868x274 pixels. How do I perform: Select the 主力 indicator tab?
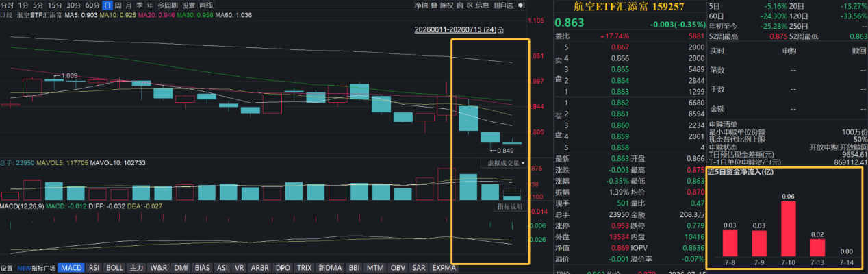(x=136, y=268)
